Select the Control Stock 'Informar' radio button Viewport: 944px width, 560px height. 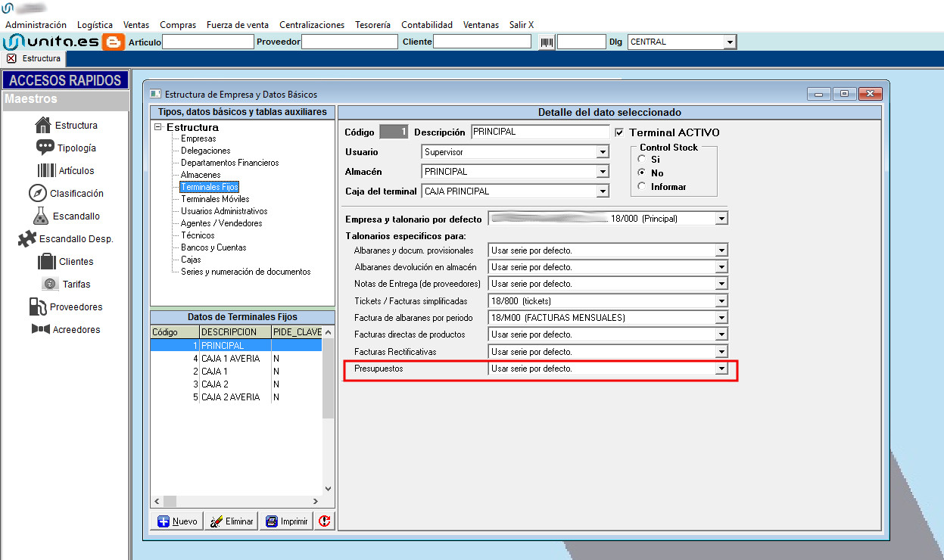[x=642, y=187]
